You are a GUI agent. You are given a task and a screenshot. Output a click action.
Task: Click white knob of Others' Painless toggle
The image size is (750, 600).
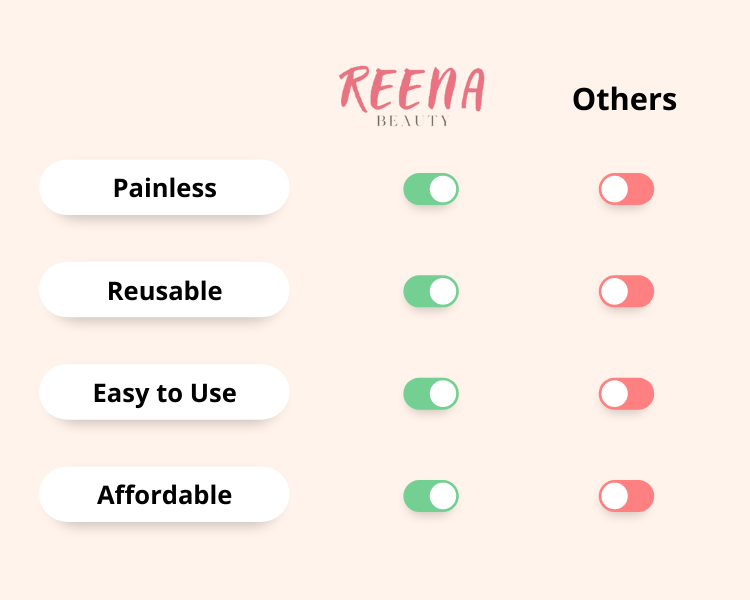coord(614,189)
